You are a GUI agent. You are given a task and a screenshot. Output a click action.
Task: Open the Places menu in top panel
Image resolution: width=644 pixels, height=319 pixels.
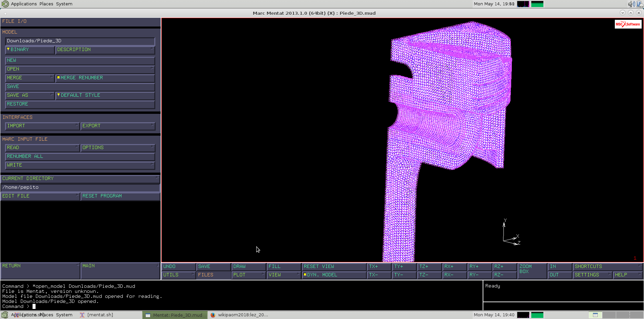pyautogui.click(x=46, y=4)
